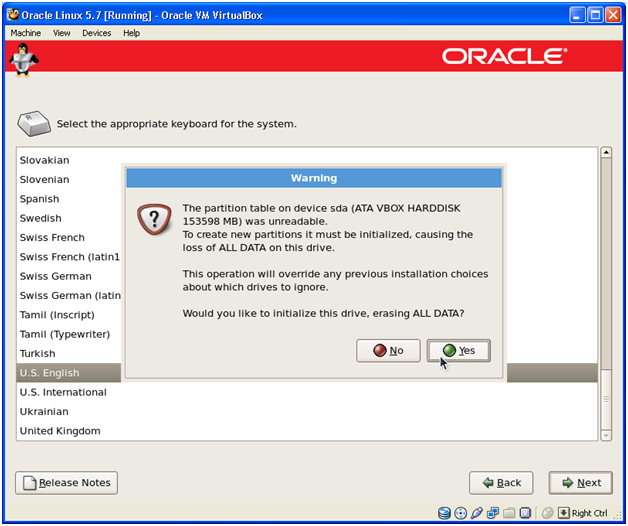Click the keyboard capture arrow icon
Screen dimensions: 628x526
point(564,513)
